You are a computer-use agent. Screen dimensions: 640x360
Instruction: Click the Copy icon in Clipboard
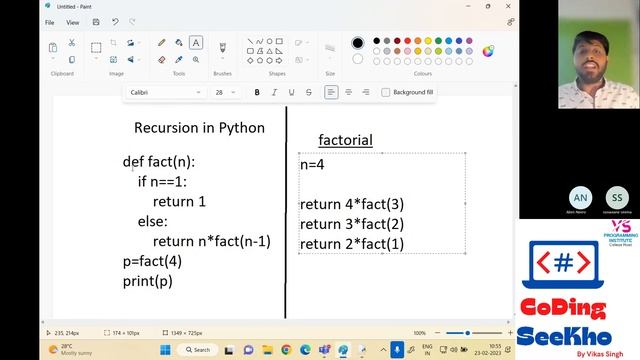72,60
